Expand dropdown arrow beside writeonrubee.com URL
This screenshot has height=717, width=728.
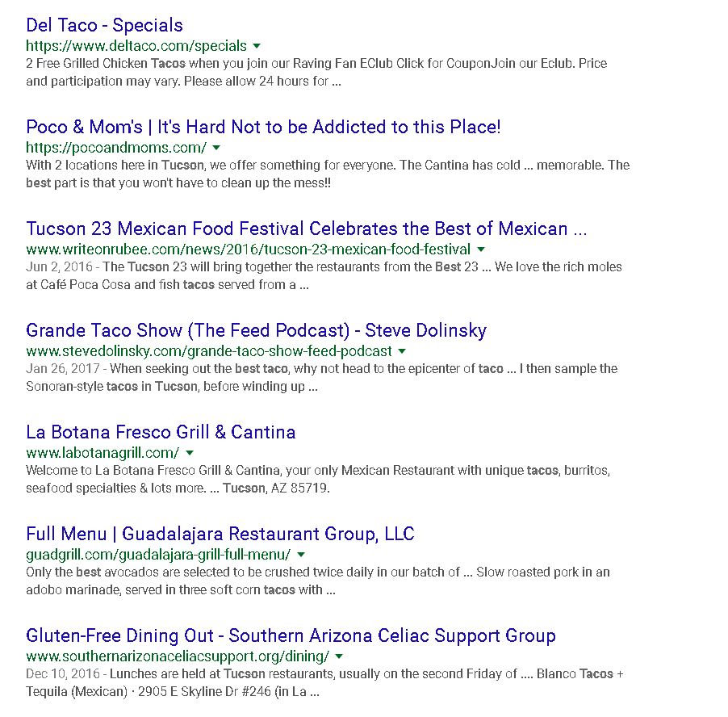click(482, 249)
